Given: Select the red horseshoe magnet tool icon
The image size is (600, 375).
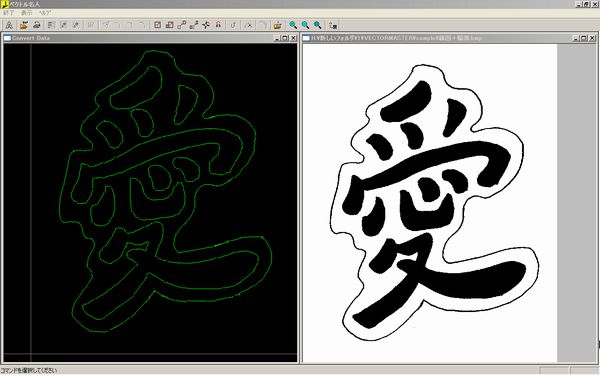Looking at the screenshot, I should (x=218, y=25).
